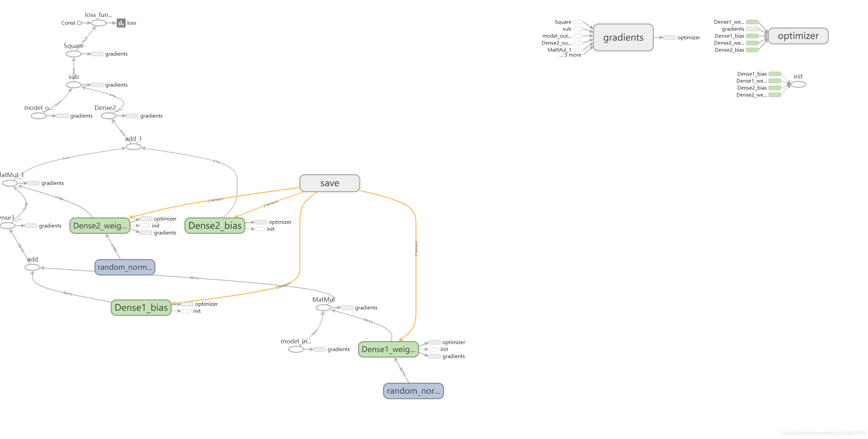The width and height of the screenshot is (868, 439).
Task: Expand the optimizer namespace box
Action: coord(798,36)
